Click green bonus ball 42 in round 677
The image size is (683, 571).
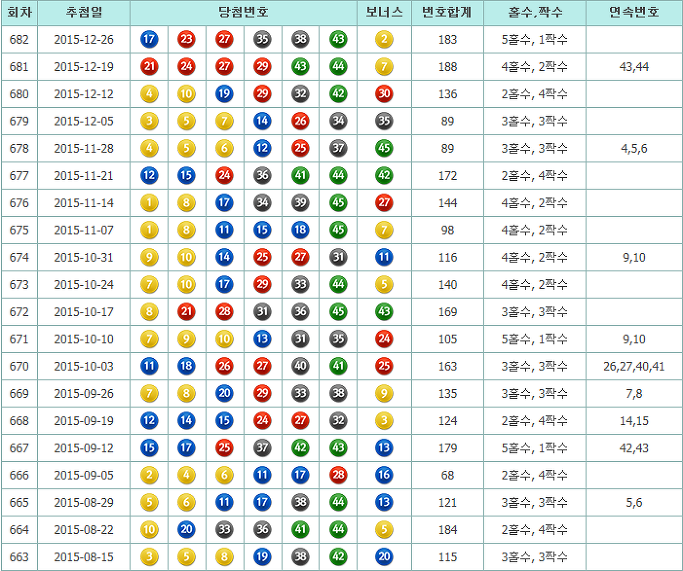[384, 176]
